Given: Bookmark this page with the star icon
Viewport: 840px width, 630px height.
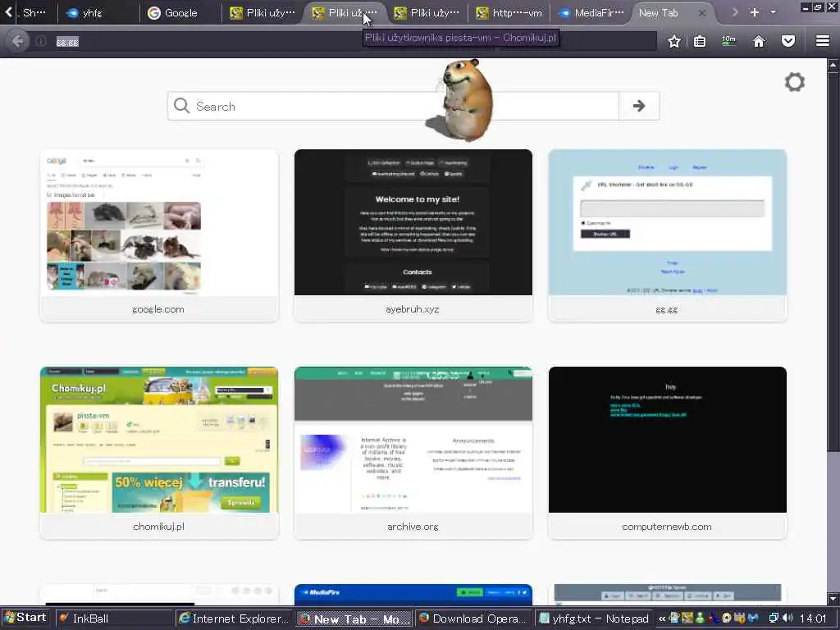Looking at the screenshot, I should coord(674,41).
